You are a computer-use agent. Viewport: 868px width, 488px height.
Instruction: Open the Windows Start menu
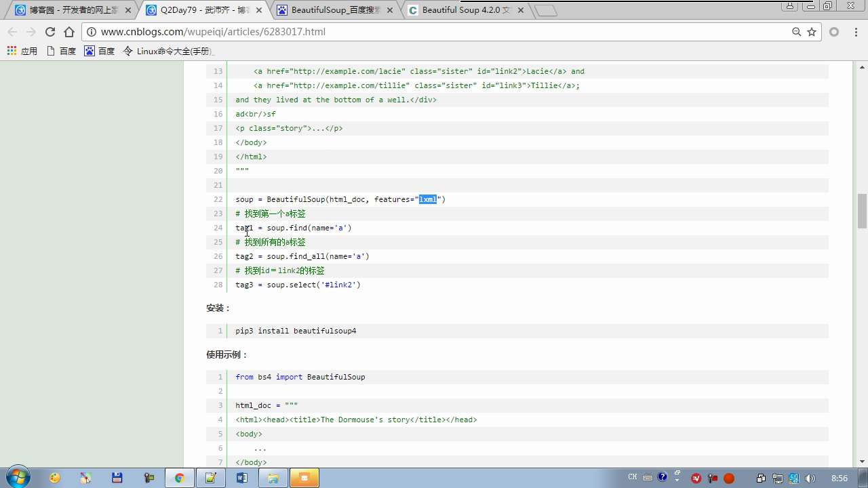point(18,477)
